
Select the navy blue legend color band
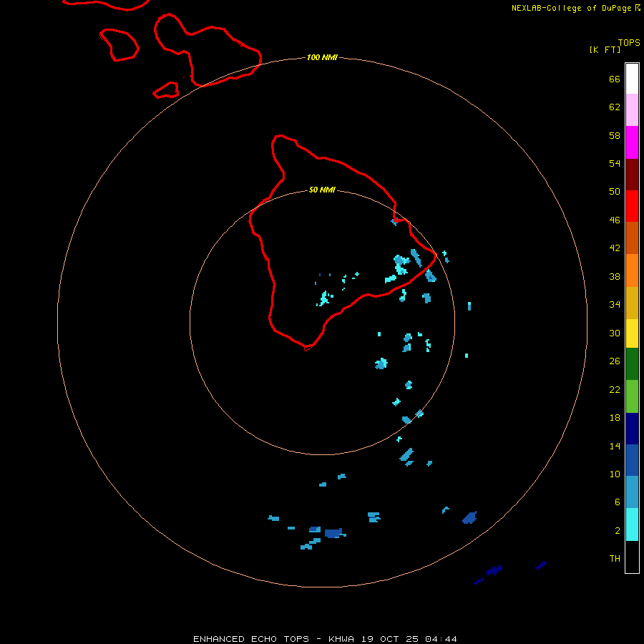(x=632, y=429)
